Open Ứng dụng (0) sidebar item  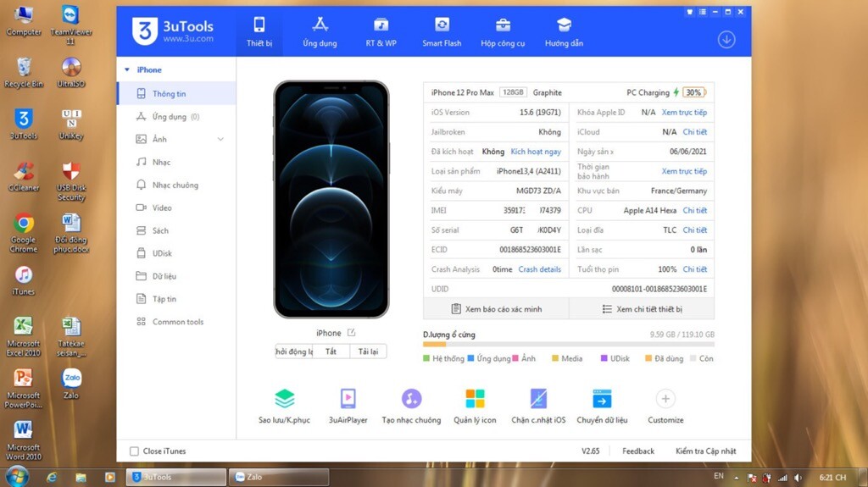pos(176,117)
